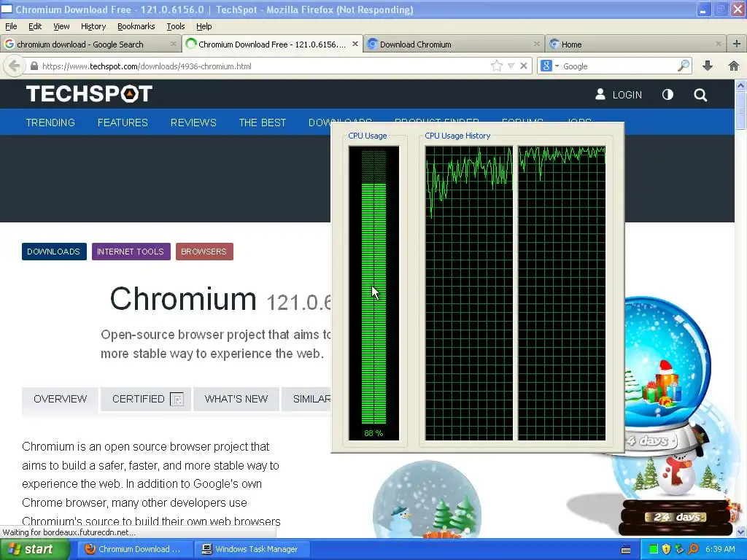Click the magnifier tray icon
Image resolution: width=747 pixels, height=560 pixels.
[x=693, y=549]
